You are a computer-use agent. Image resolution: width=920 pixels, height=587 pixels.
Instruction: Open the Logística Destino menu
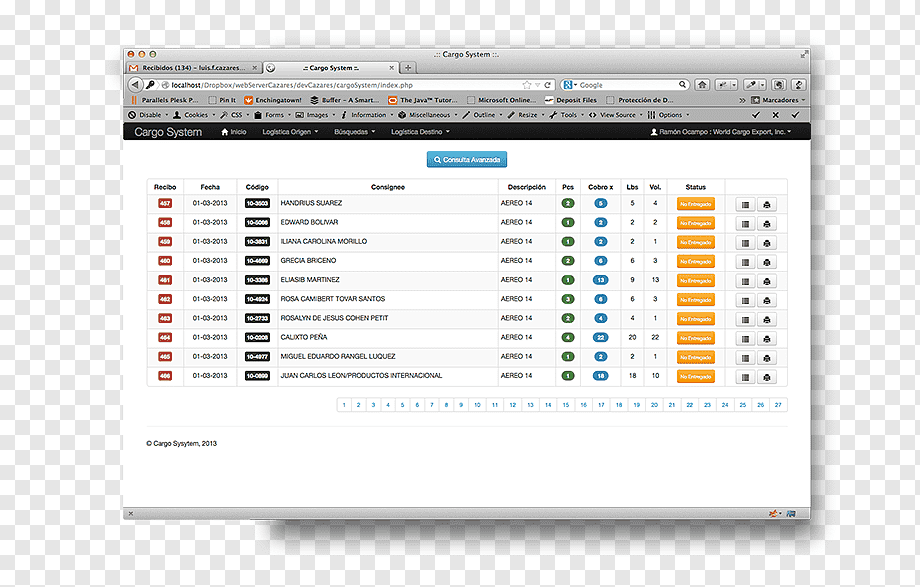pos(420,132)
